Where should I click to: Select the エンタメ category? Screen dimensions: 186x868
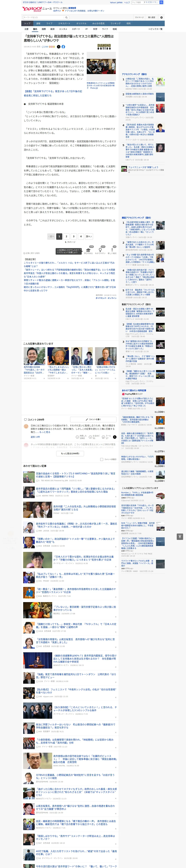point(63,29)
